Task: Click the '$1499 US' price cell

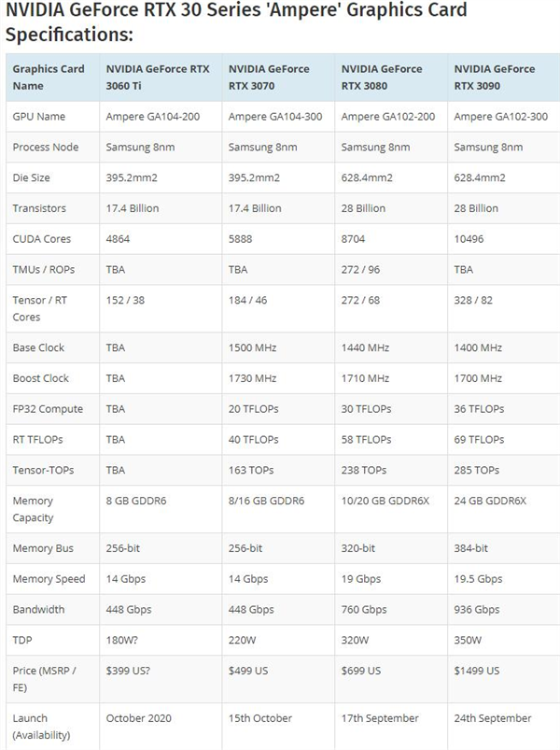Action: pos(476,671)
